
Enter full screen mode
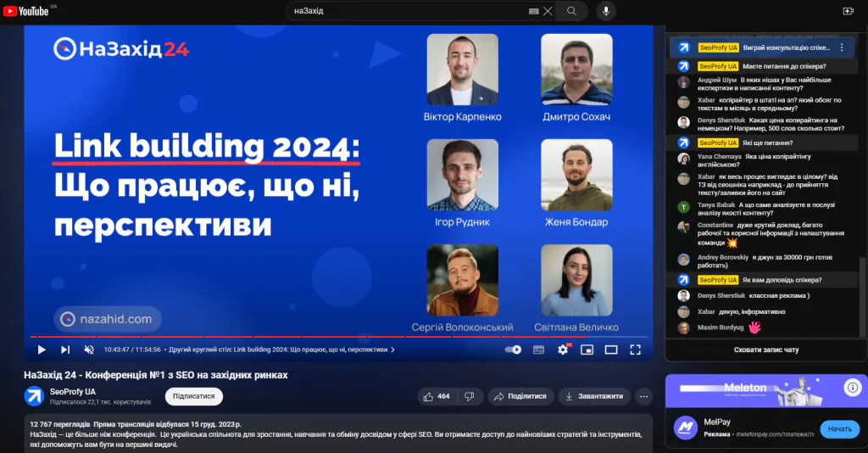click(636, 350)
